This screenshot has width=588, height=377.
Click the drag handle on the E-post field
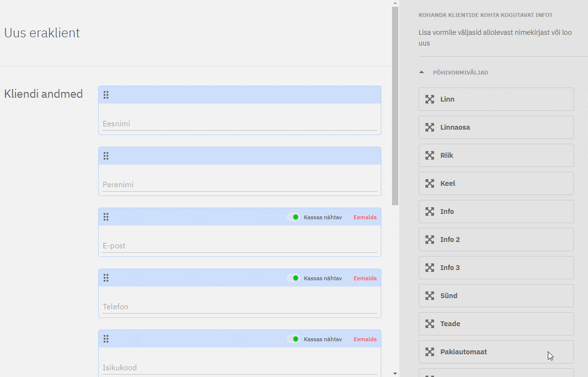106,217
